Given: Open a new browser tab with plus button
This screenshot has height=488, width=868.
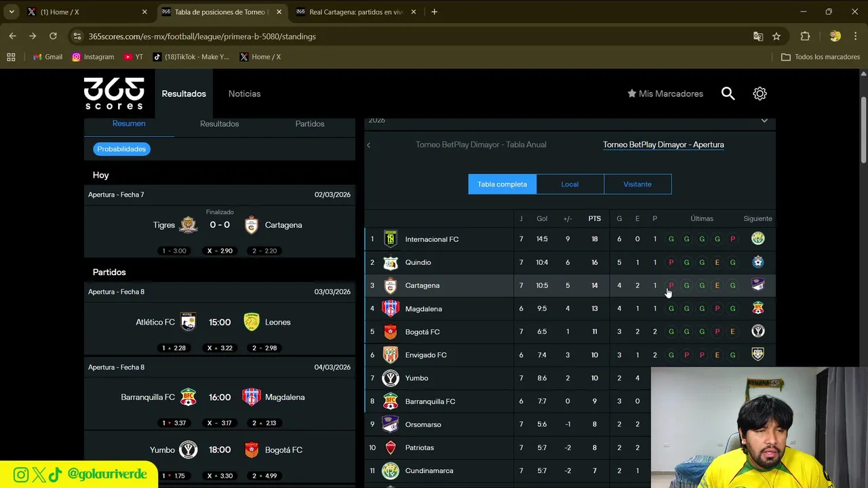Looking at the screenshot, I should tap(434, 12).
